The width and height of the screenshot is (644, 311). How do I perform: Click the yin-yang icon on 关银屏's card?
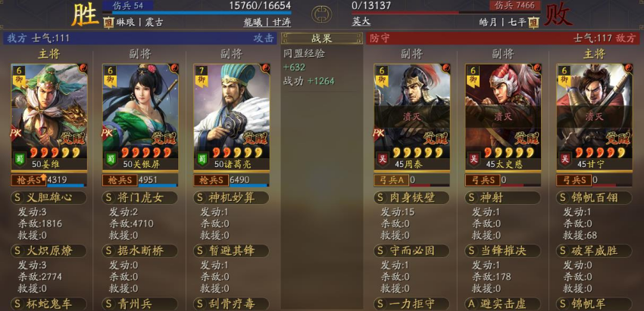174,68
